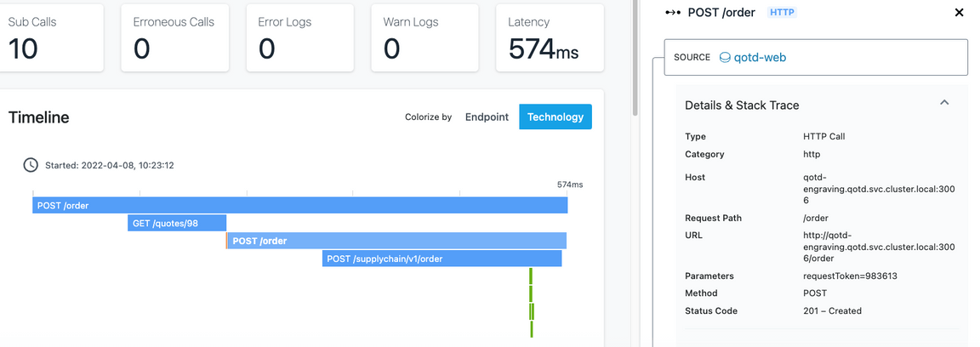Screen dimensions: 980x347
Task: Click the first small green span bar
Action: [531, 276]
